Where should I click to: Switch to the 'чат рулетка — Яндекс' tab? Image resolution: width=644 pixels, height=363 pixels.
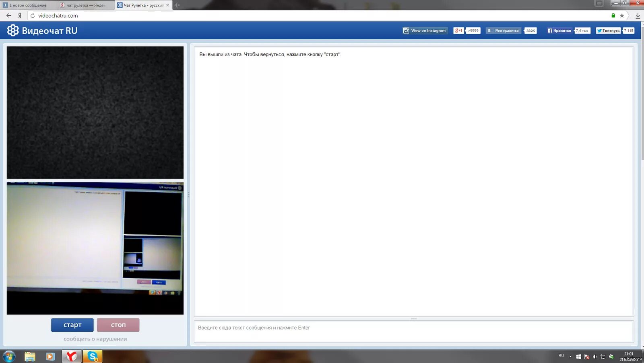(x=85, y=5)
